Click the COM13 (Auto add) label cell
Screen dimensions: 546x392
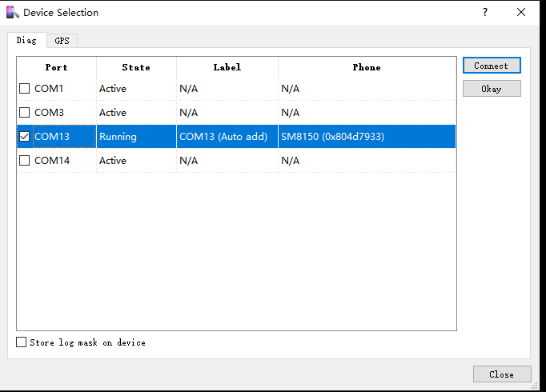click(223, 137)
